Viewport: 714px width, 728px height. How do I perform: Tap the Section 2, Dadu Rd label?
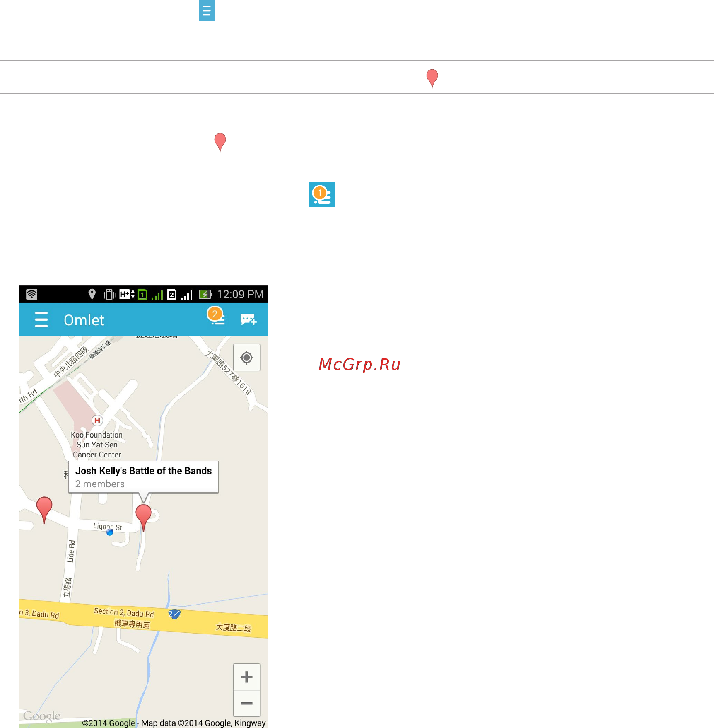pyautogui.click(x=124, y=612)
